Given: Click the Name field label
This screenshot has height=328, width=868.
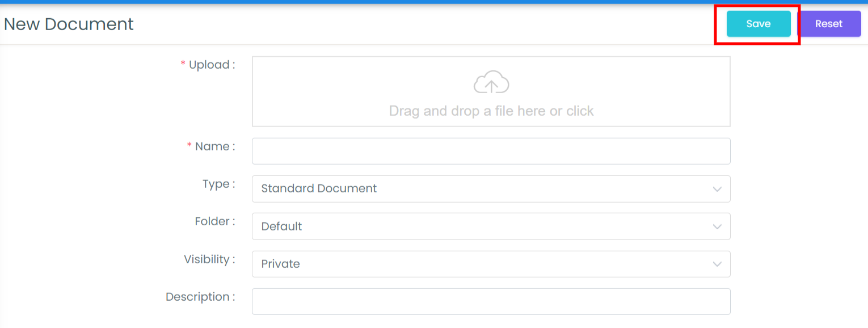Looking at the screenshot, I should coord(211,146).
